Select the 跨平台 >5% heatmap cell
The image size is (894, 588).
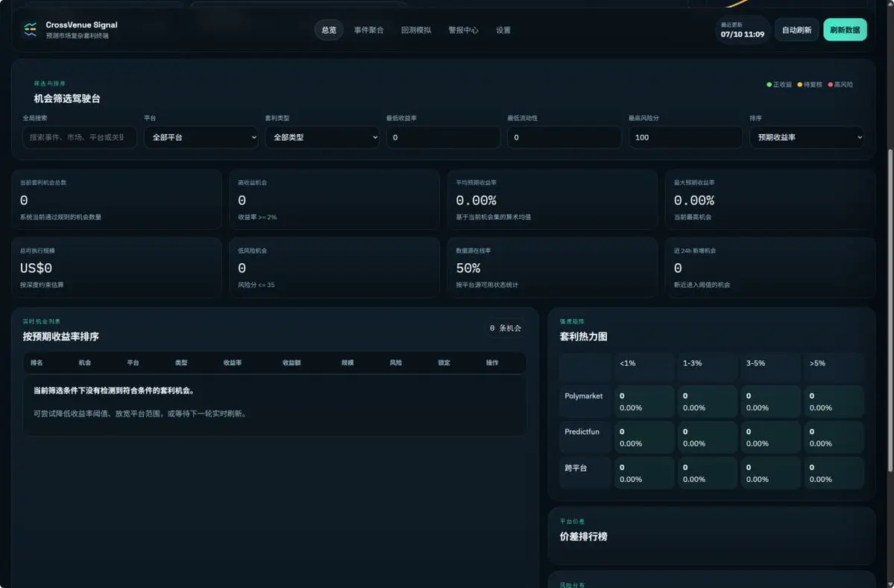[834, 473]
